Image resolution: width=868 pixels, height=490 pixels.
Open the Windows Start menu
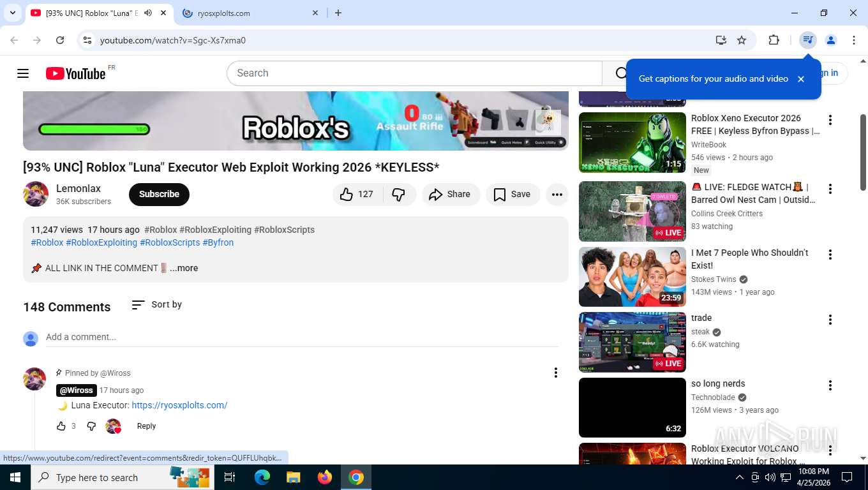(x=15, y=477)
